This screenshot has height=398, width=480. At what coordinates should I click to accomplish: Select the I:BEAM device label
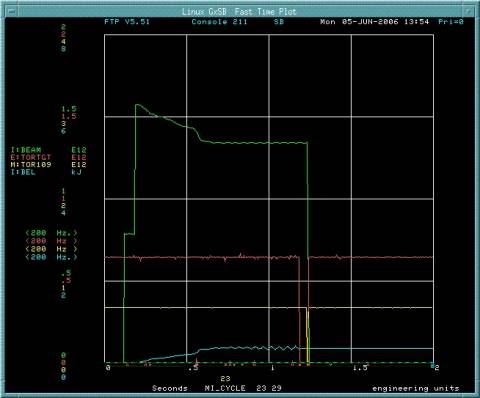point(26,150)
